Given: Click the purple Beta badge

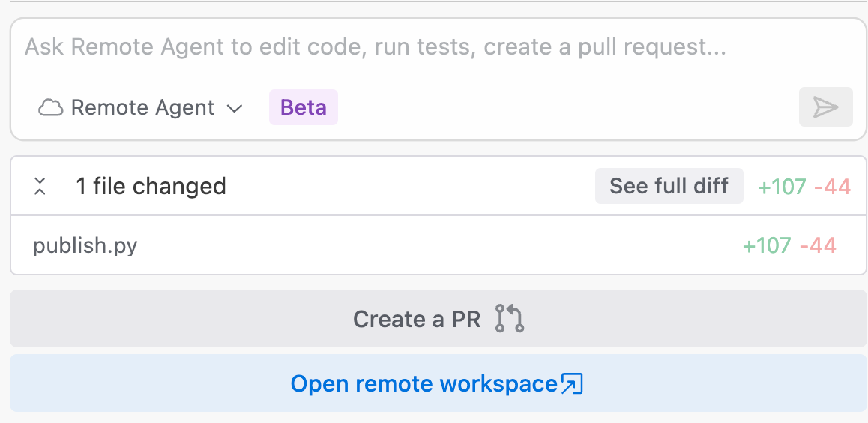Looking at the screenshot, I should point(303,107).
